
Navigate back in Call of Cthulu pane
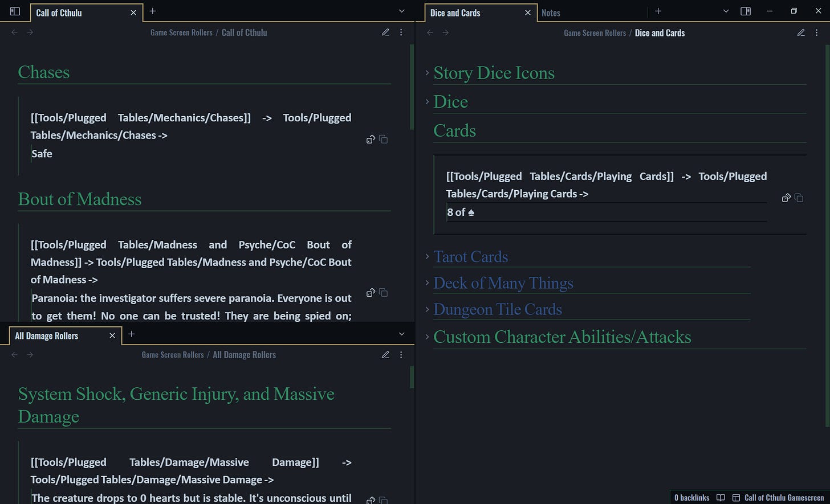[x=15, y=32]
